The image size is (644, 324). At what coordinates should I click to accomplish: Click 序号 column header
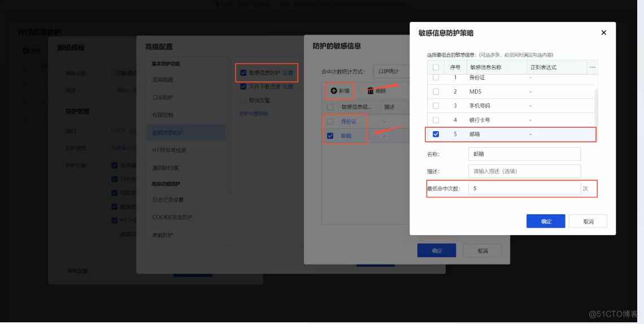pos(455,67)
